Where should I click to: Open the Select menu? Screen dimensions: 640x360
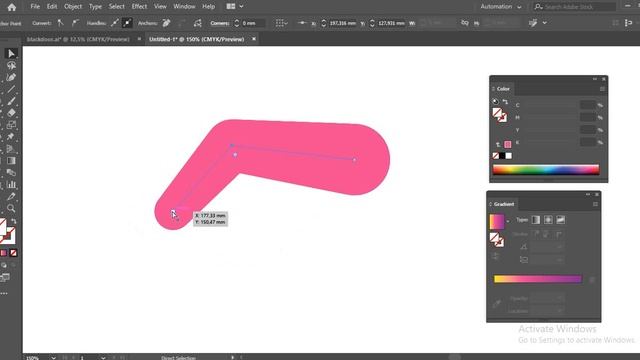(x=117, y=7)
